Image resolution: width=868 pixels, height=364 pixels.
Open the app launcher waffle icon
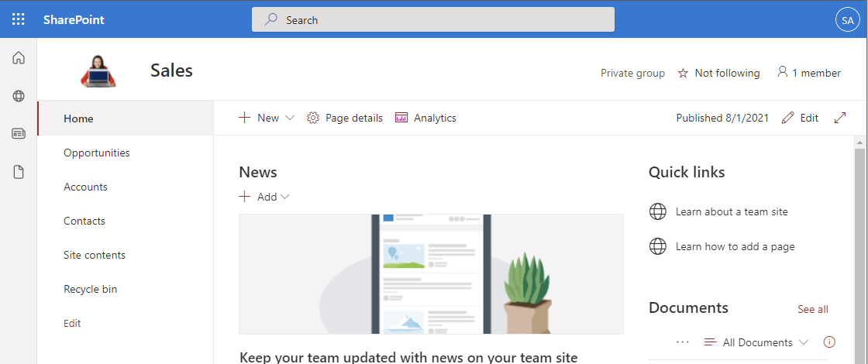(x=19, y=19)
